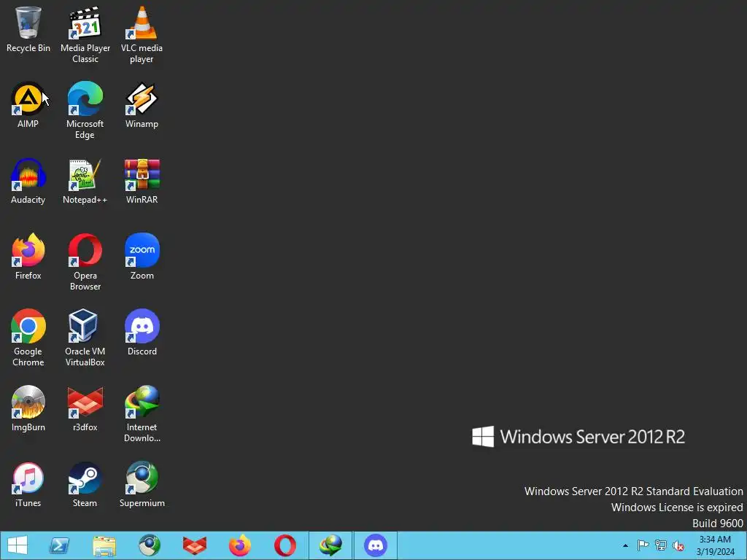Open Action Center flag tray icon
Screen dimensions: 747x560
click(643, 545)
